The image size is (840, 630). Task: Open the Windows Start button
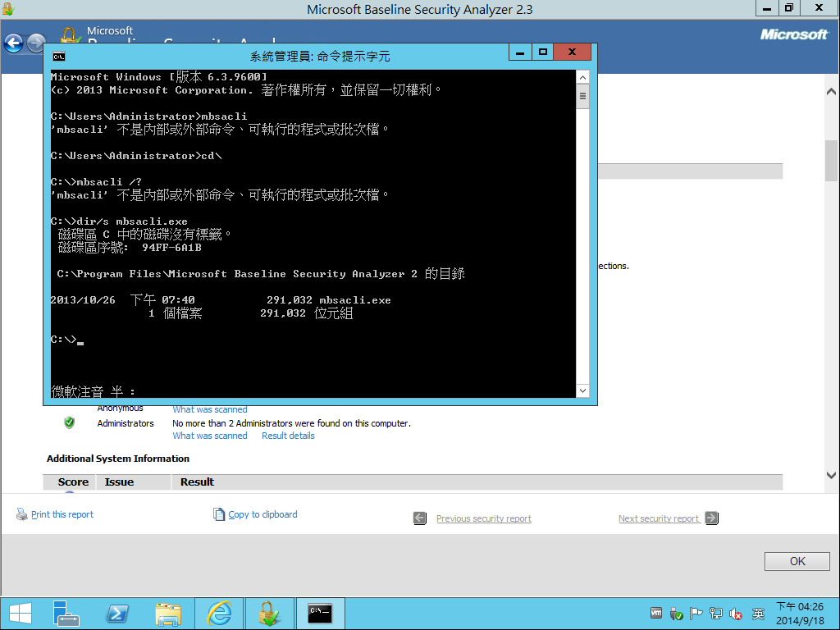point(21,614)
